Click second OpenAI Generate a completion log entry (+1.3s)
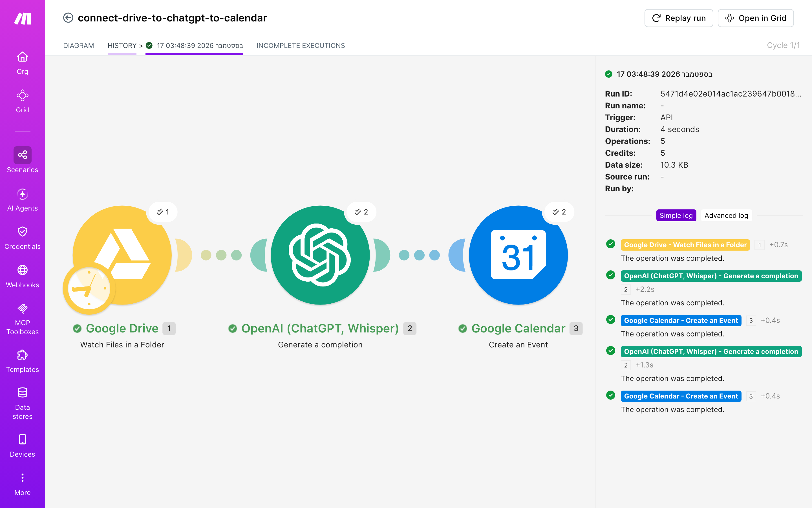Viewport: 812px width, 508px height. (711, 351)
